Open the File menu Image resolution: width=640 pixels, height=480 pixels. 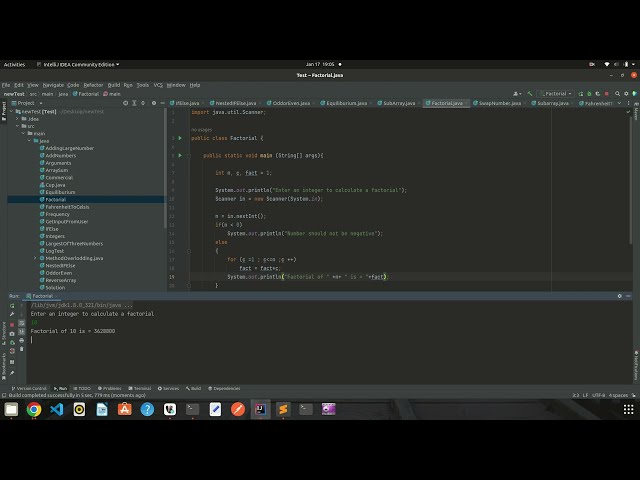pos(6,85)
